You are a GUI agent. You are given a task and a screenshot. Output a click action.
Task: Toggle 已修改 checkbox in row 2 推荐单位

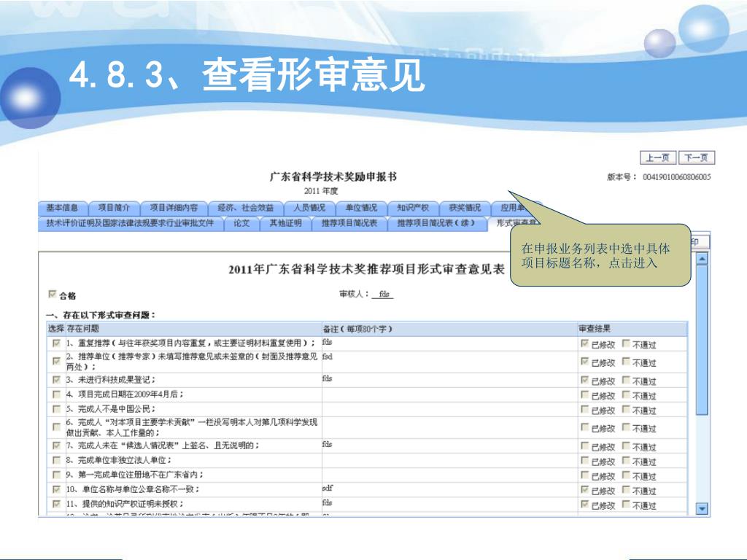584,362
